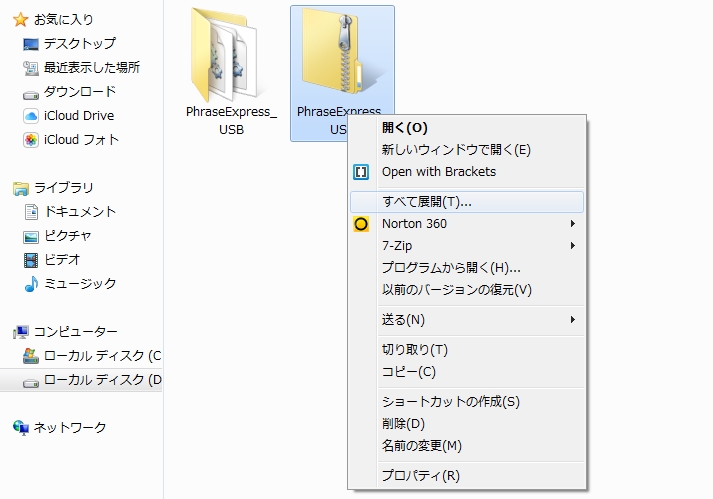Click the Local Disk D drive icon

point(31,383)
